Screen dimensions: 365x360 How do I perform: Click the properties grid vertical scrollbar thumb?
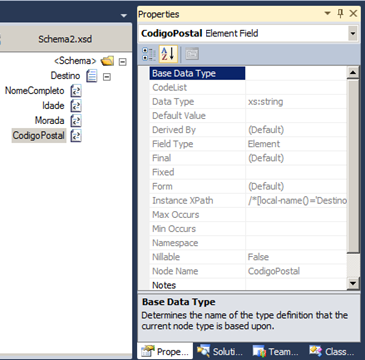point(353,166)
